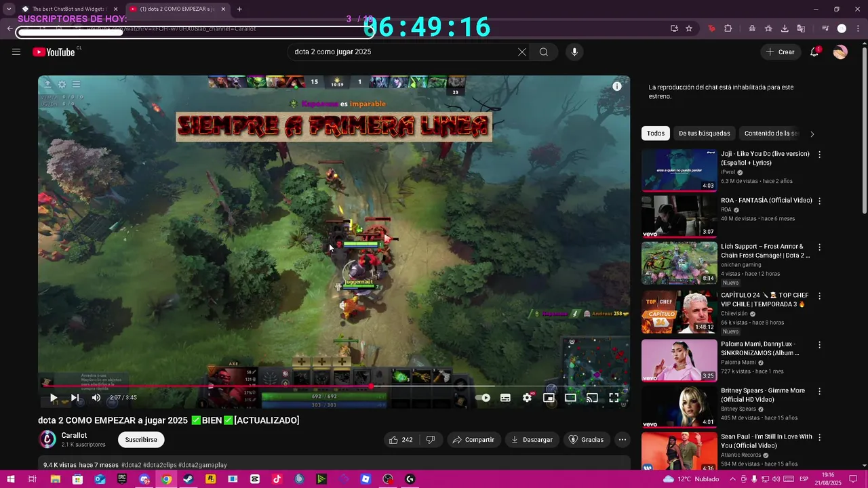
Task: Enter full screen mode
Action: coord(614,398)
